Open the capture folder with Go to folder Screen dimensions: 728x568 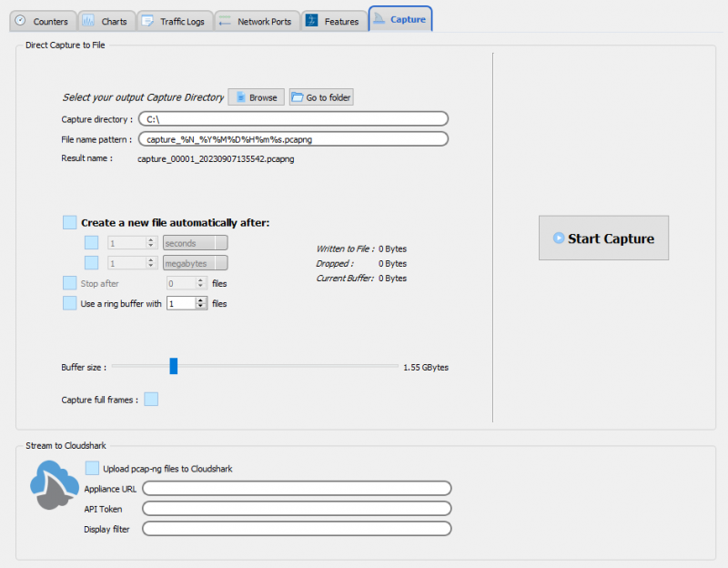(321, 97)
